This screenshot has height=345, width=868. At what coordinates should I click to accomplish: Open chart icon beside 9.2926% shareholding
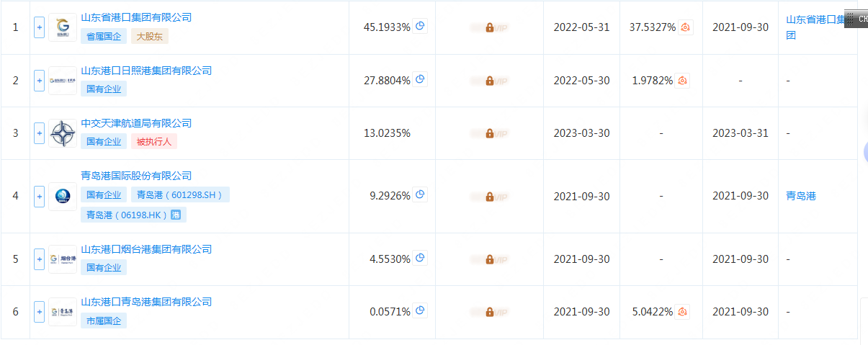click(x=420, y=194)
